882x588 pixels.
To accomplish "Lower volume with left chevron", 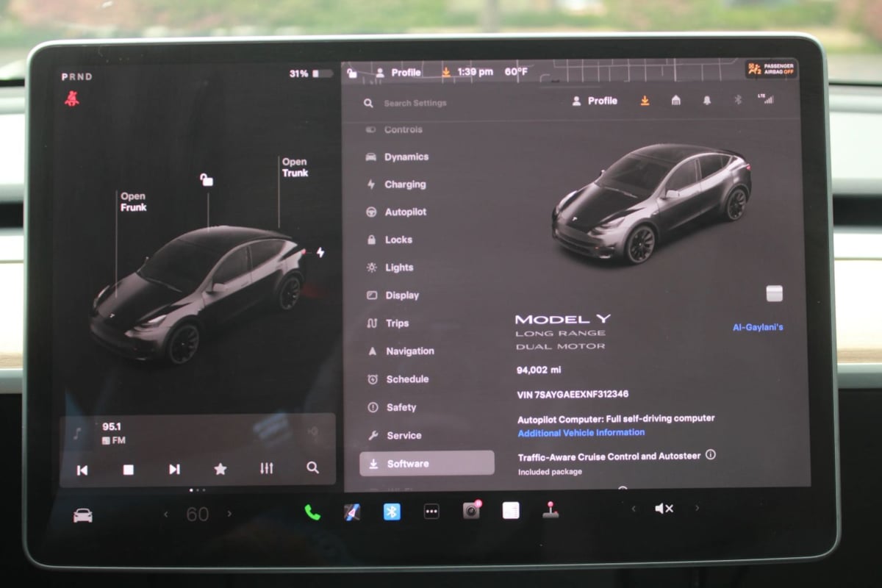I will 634,508.
